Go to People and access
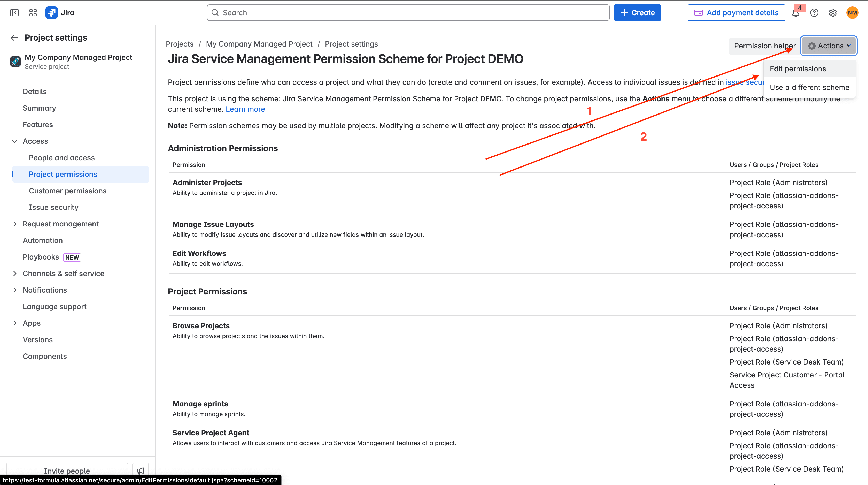 [x=62, y=157]
